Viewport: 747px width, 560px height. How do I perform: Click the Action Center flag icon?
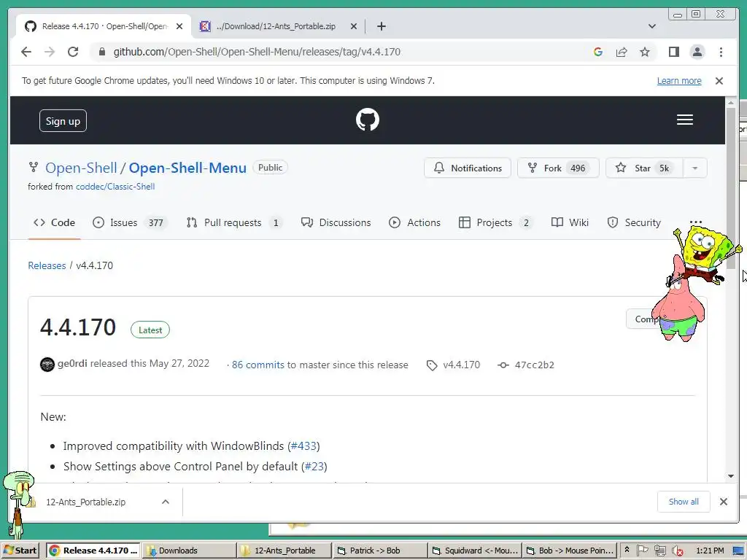pyautogui.click(x=643, y=551)
